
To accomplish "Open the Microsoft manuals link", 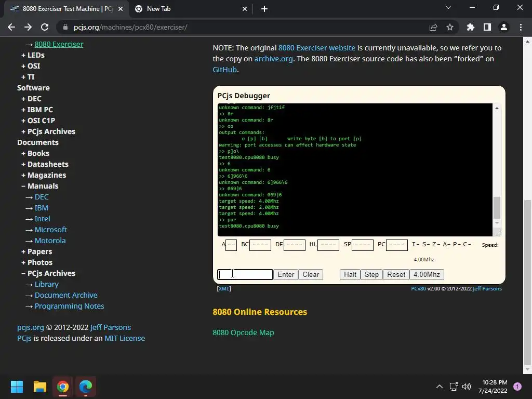I will tap(51, 229).
